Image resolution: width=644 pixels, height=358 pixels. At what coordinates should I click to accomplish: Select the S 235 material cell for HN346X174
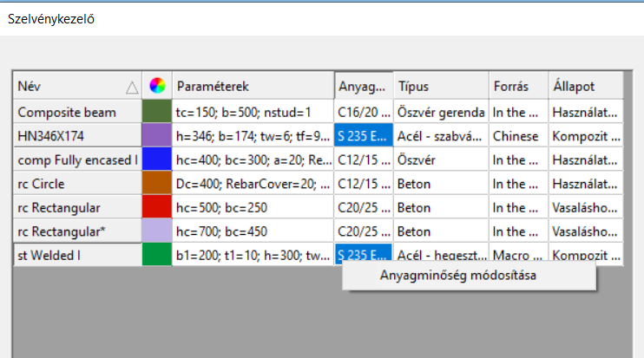coord(364,136)
